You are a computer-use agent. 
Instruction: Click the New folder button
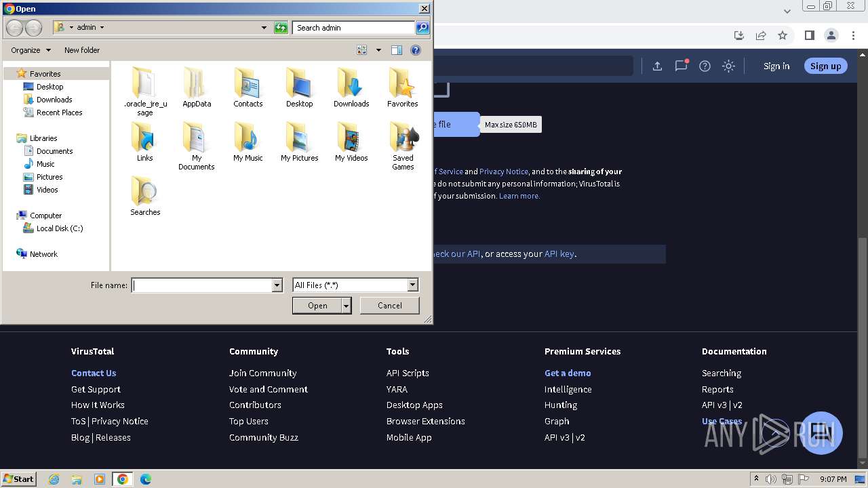tap(82, 50)
